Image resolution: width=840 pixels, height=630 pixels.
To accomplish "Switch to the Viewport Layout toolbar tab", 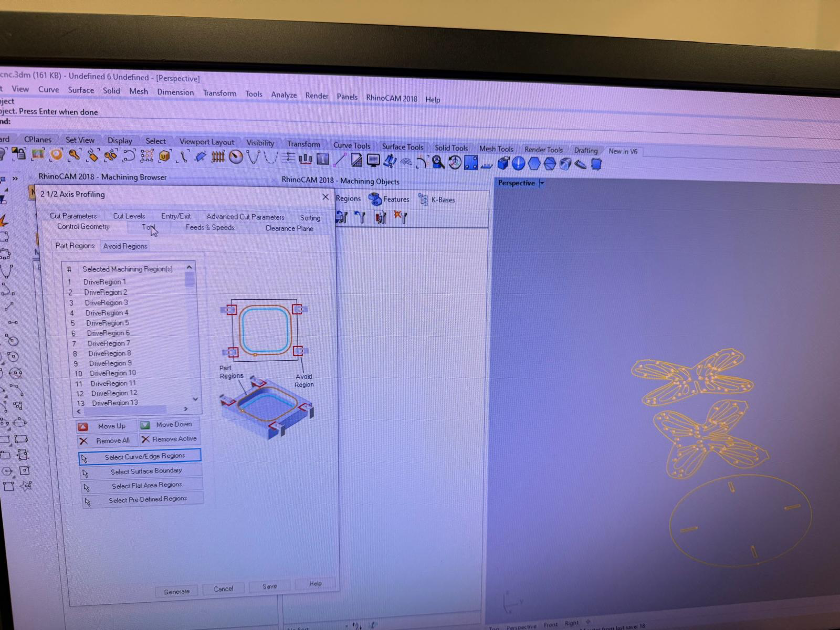I will (x=207, y=142).
